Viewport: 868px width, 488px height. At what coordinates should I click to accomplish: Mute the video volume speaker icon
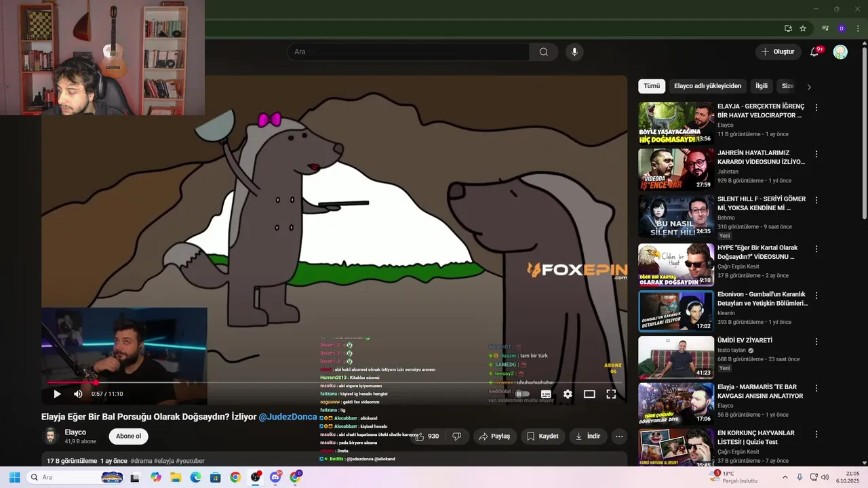coord(78,394)
